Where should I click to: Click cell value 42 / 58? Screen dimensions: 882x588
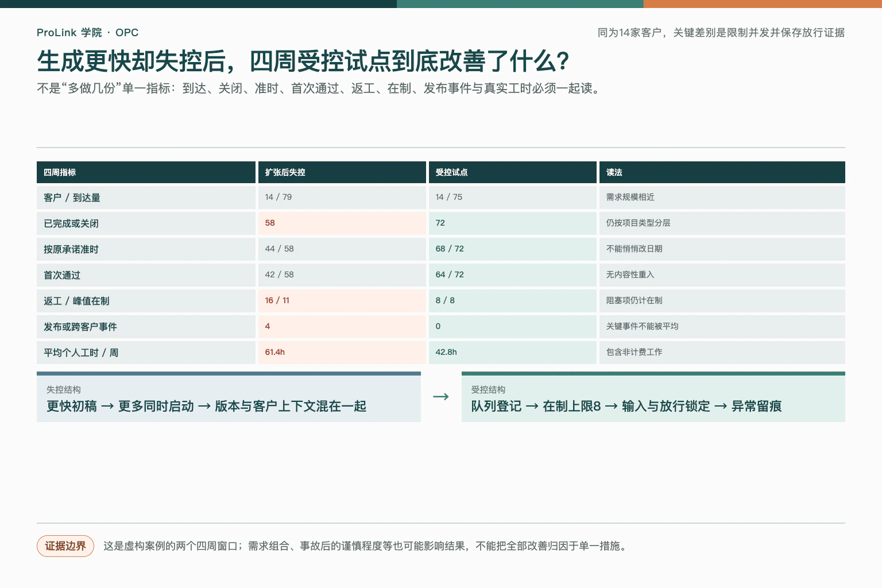tap(279, 274)
